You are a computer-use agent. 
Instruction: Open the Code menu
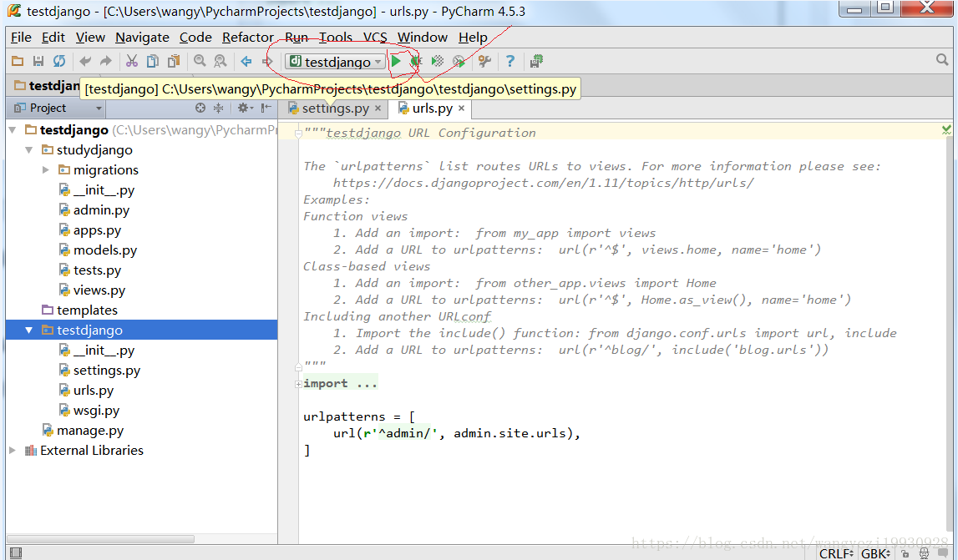click(x=195, y=38)
